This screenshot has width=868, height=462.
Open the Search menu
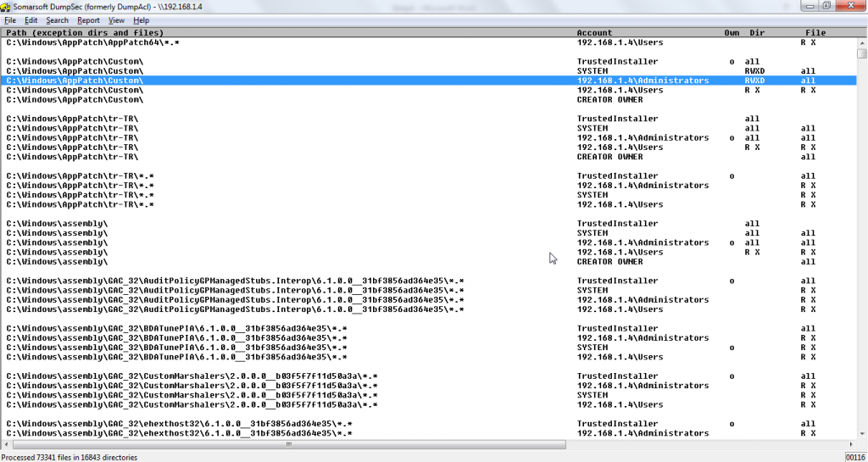pyautogui.click(x=58, y=20)
